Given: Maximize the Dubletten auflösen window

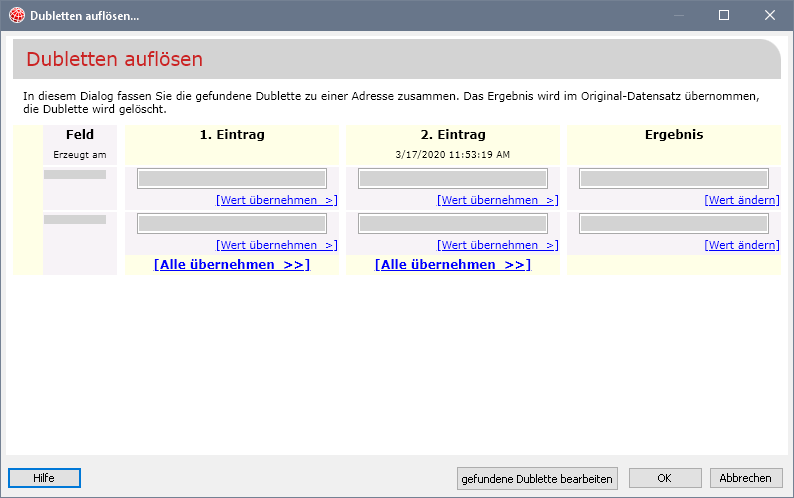Looking at the screenshot, I should pos(724,15).
